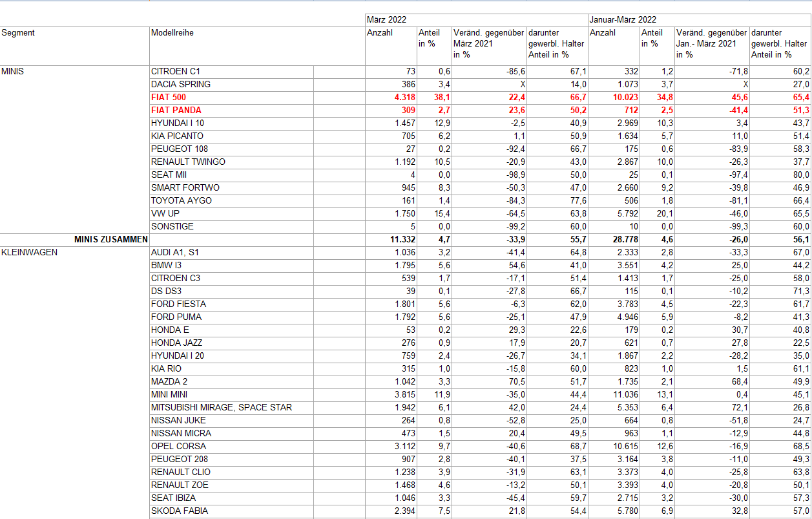Click the Januar-März 2022 header cell
Image resolution: width=812 pixels, height=519 pixels.
click(623, 20)
